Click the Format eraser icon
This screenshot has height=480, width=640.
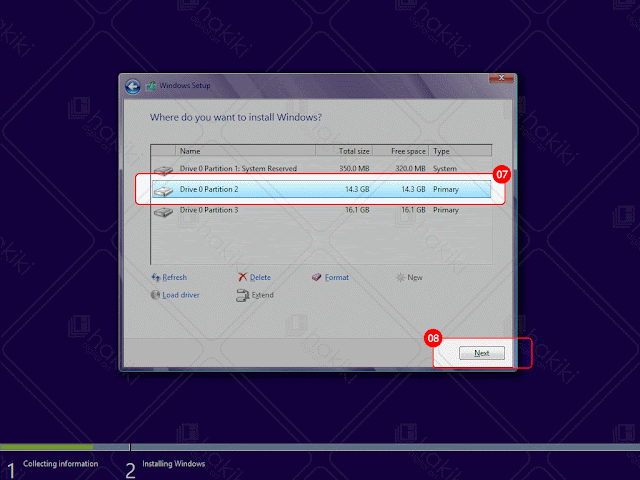tap(317, 278)
